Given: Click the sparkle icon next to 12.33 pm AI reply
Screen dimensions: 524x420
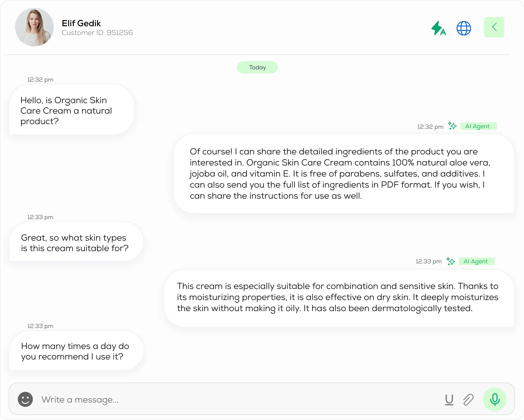Looking at the screenshot, I should (451, 261).
